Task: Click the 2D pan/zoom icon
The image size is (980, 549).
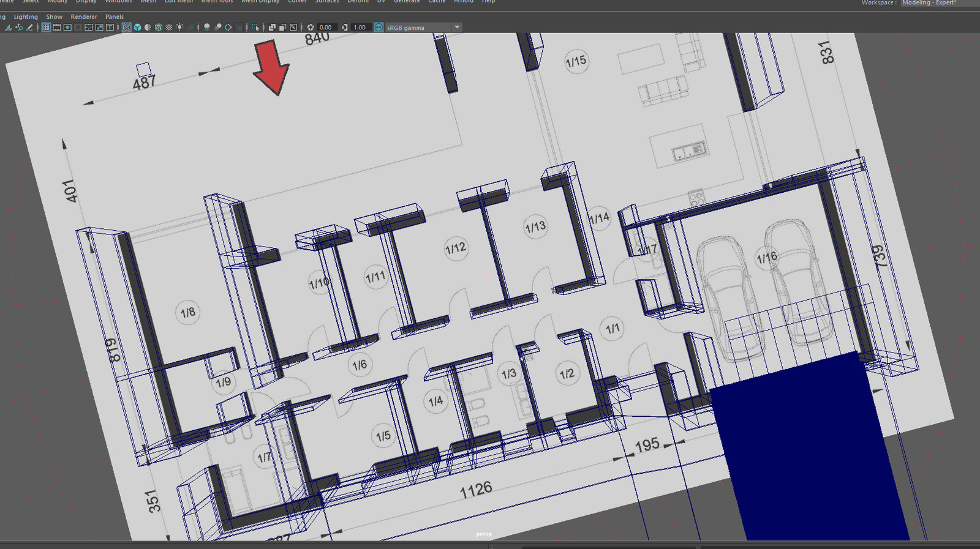Action: 19,28
